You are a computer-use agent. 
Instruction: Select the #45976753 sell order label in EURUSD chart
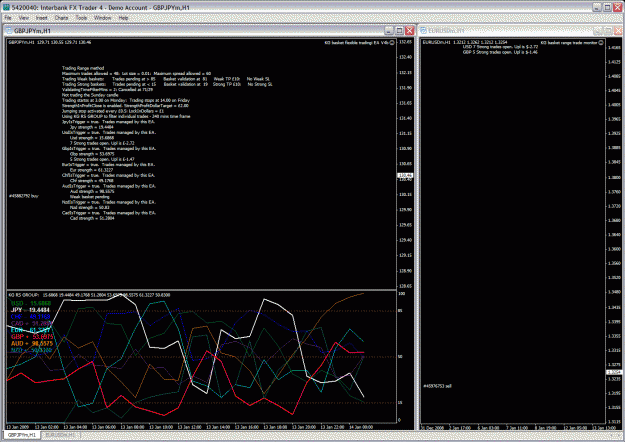(x=437, y=386)
